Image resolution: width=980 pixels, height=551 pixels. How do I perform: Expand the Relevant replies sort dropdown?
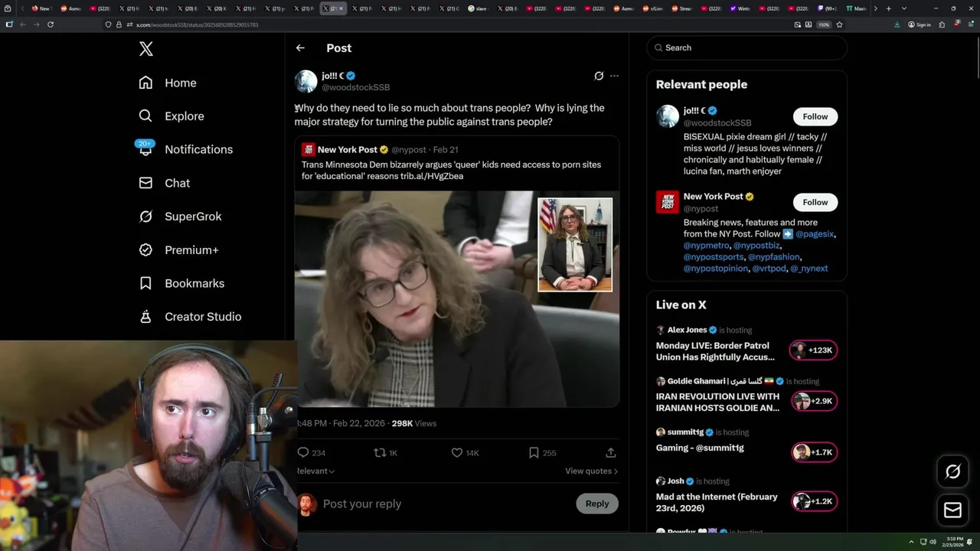click(x=315, y=471)
